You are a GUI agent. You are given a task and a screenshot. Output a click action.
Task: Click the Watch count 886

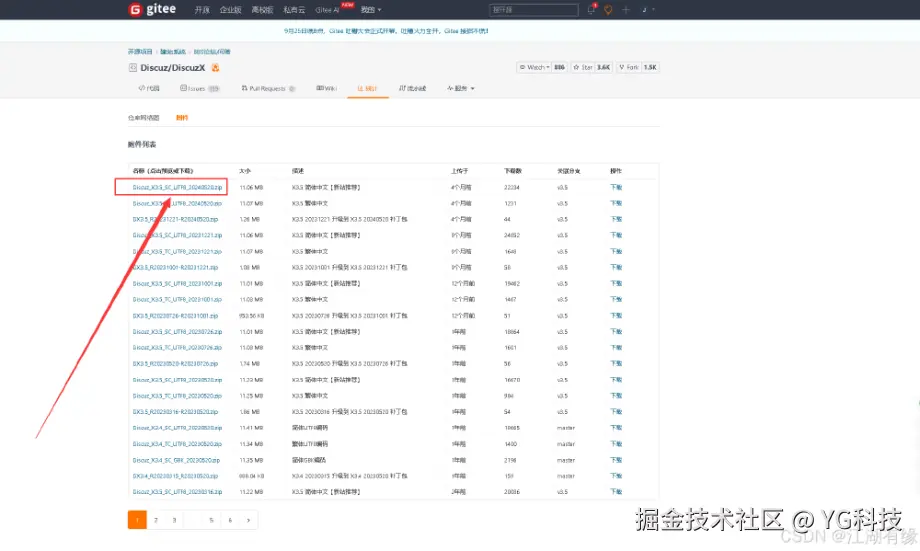tap(560, 67)
